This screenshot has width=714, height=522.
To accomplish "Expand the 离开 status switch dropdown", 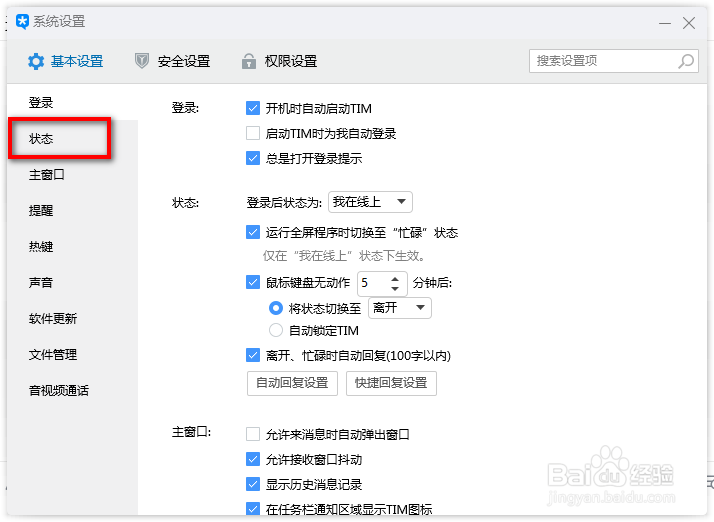I will coord(400,308).
